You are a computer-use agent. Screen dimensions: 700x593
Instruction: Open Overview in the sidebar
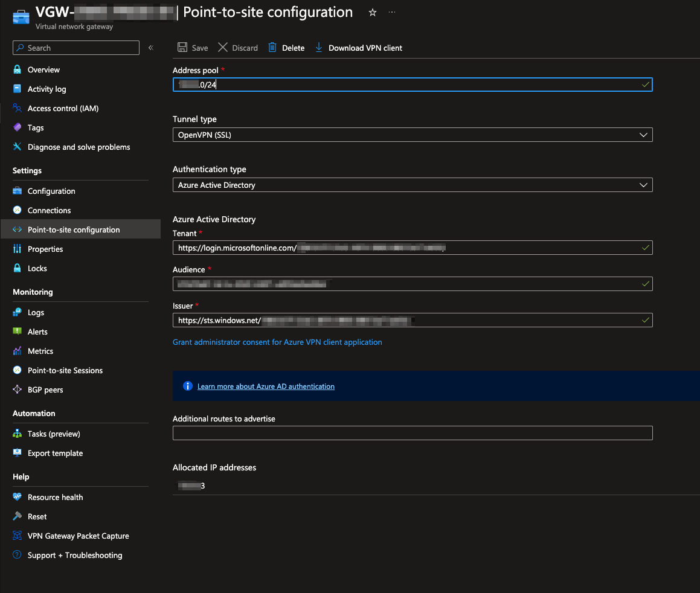(x=43, y=69)
